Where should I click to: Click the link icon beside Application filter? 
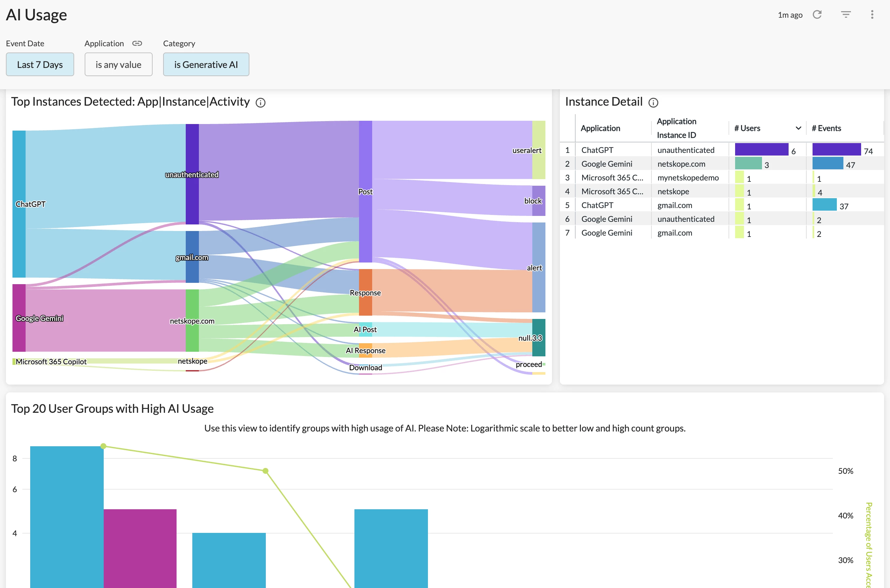(137, 44)
